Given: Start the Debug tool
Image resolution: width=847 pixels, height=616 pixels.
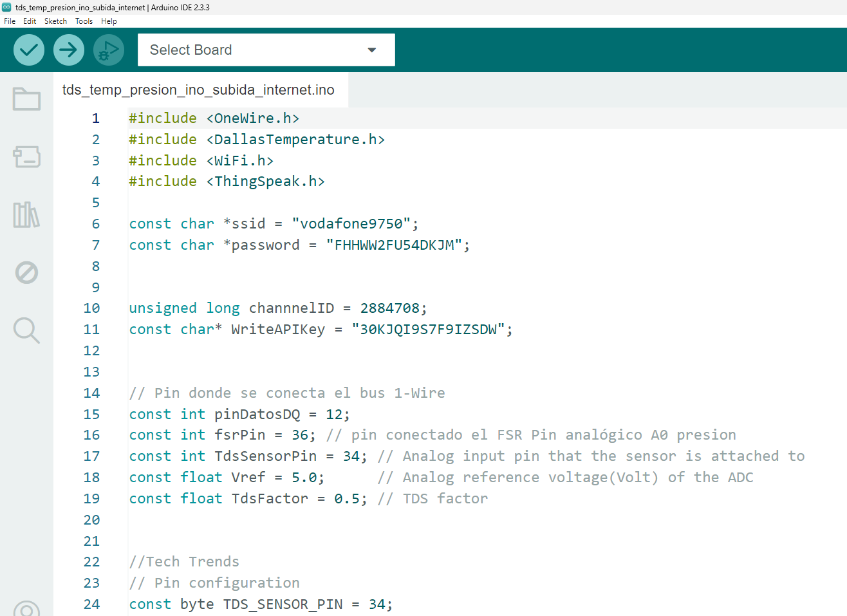Looking at the screenshot, I should [x=109, y=50].
